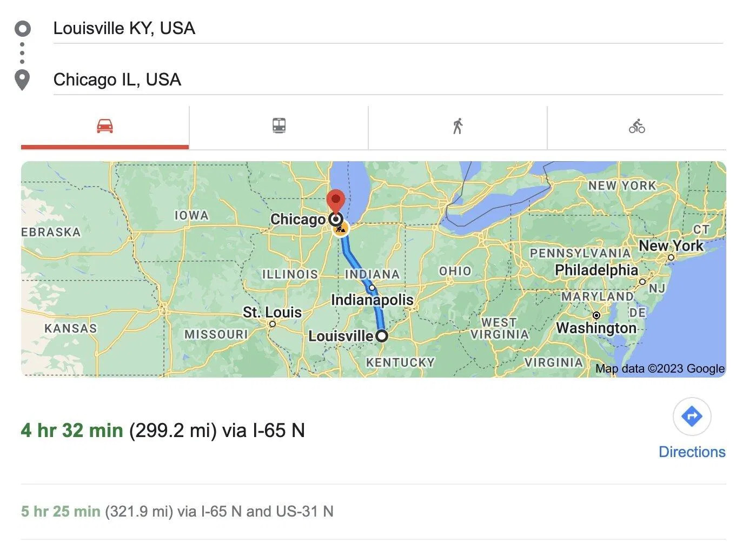Click the Washington capital marker on the map
The height and width of the screenshot is (542, 756).
click(596, 315)
